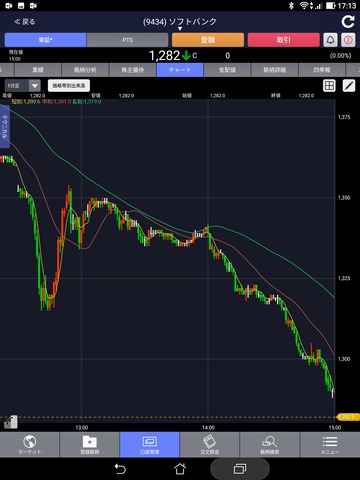
Task: Go back with the ≪戻る link
Action: 25,22
